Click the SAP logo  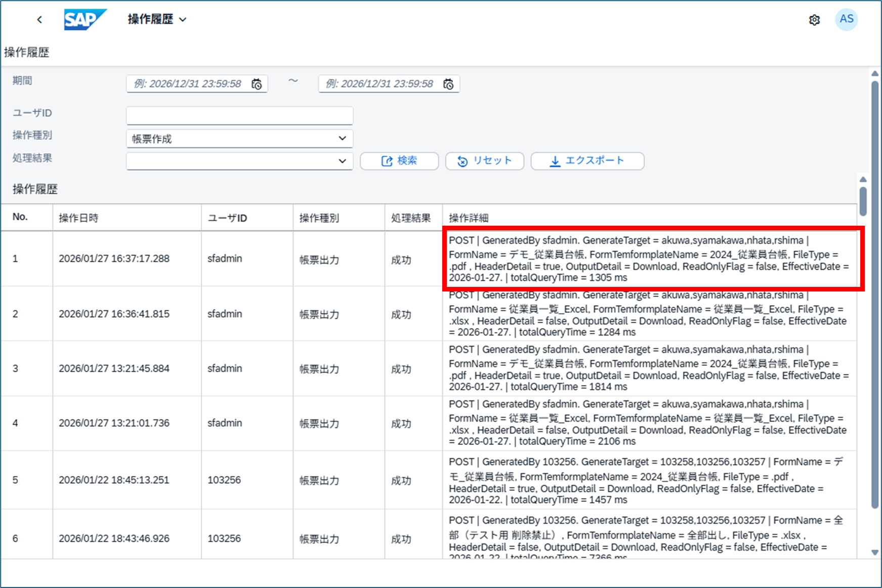85,20
